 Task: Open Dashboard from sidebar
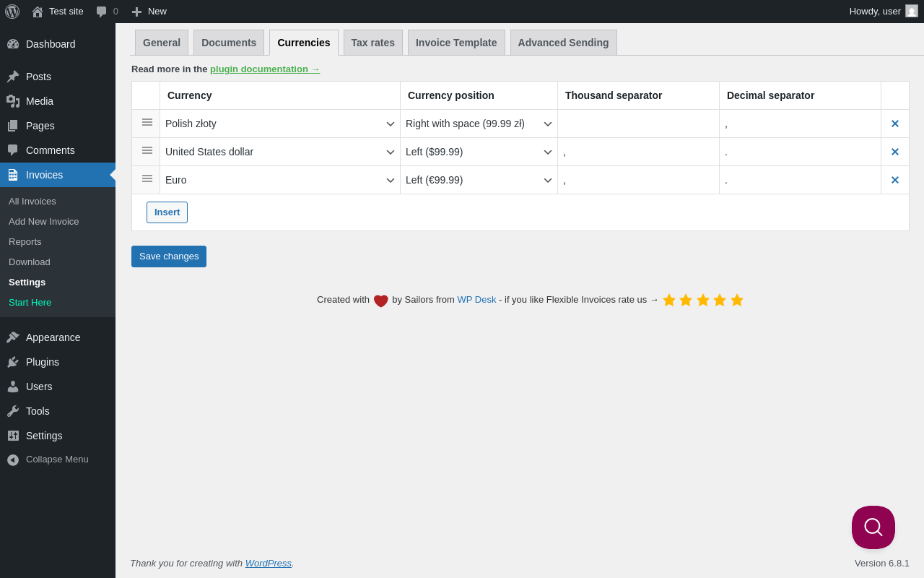click(58, 44)
